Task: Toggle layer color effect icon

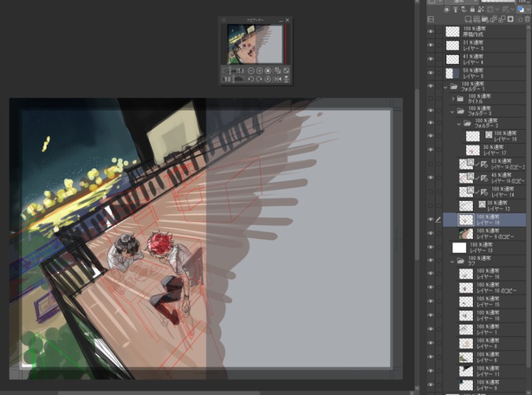Action: click(521, 9)
